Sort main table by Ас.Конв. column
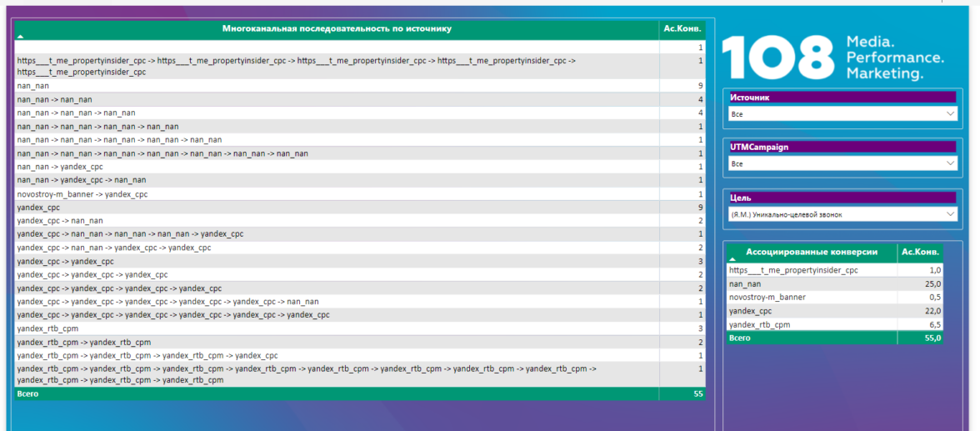980x431 pixels. pos(682,28)
